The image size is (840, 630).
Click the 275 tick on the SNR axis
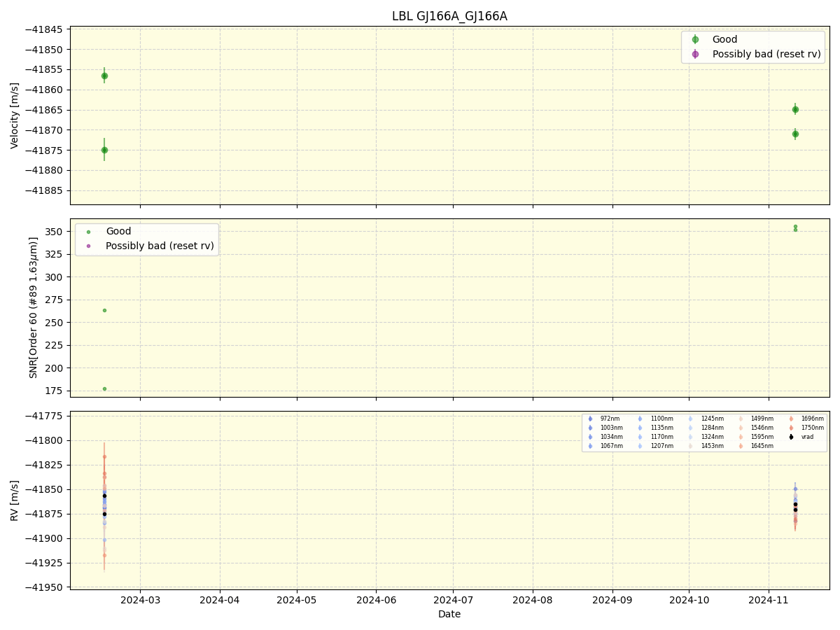coord(55,300)
